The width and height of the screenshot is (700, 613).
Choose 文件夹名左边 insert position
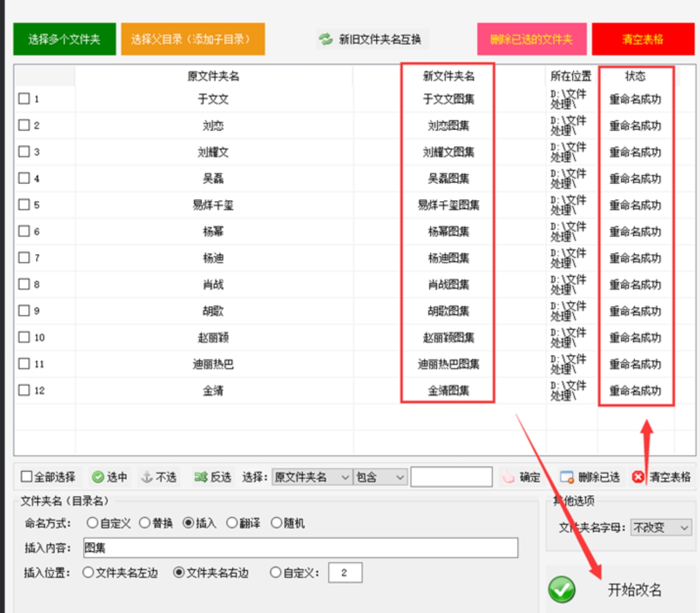click(88, 572)
